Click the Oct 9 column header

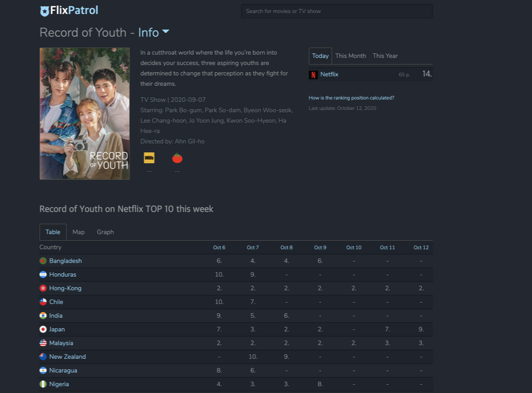tap(320, 247)
